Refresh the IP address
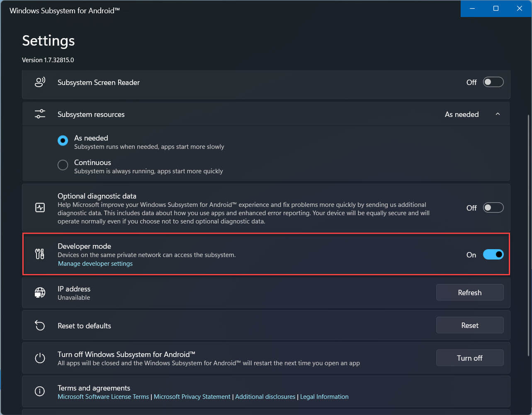532x415 pixels. [470, 292]
